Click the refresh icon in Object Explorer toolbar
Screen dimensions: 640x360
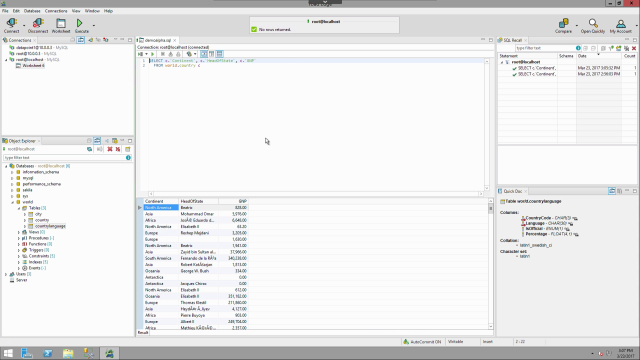89,149
